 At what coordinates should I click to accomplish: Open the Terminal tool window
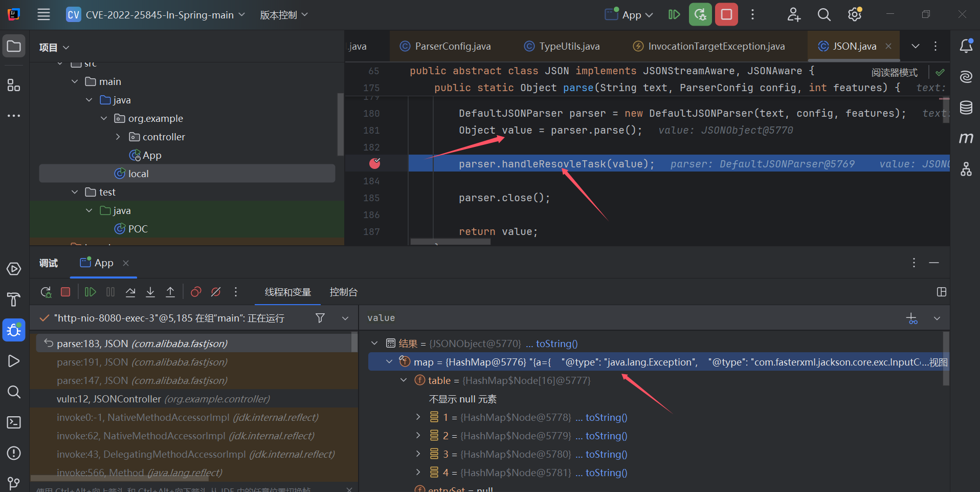[x=14, y=422]
